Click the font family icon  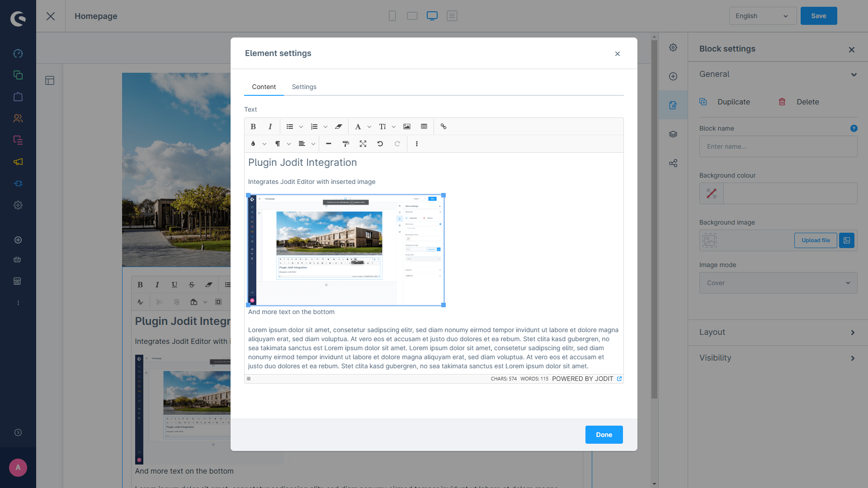point(358,127)
